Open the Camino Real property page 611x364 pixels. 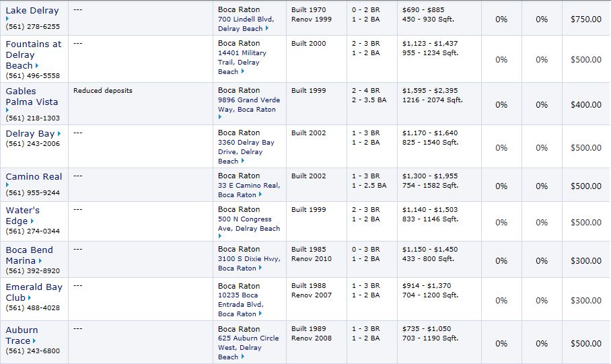tap(34, 176)
